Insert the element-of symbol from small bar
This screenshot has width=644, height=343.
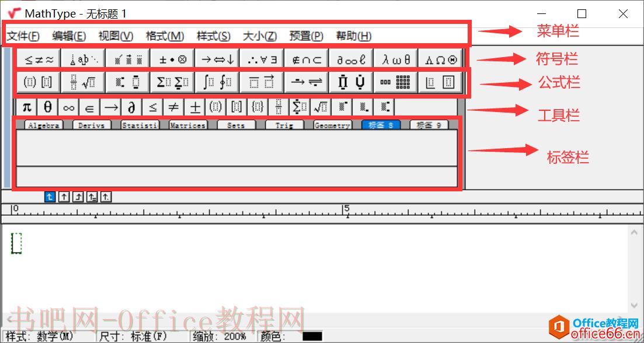click(90, 107)
